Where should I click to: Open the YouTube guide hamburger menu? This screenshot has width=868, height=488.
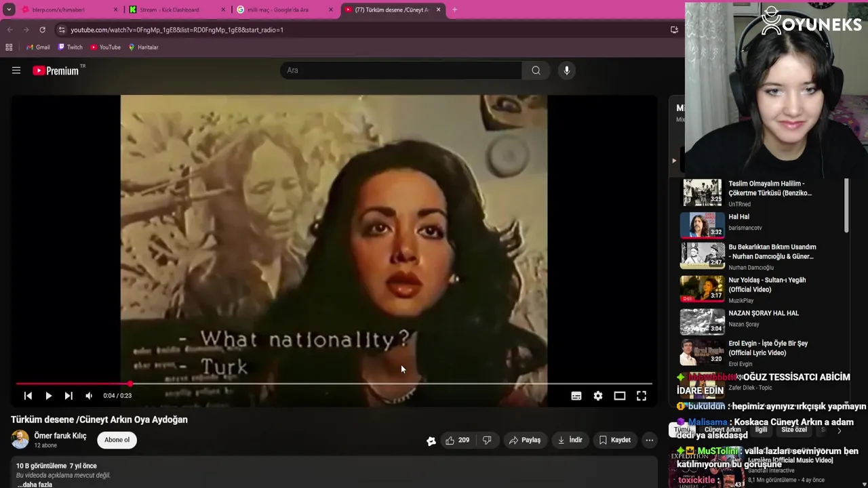pos(16,70)
